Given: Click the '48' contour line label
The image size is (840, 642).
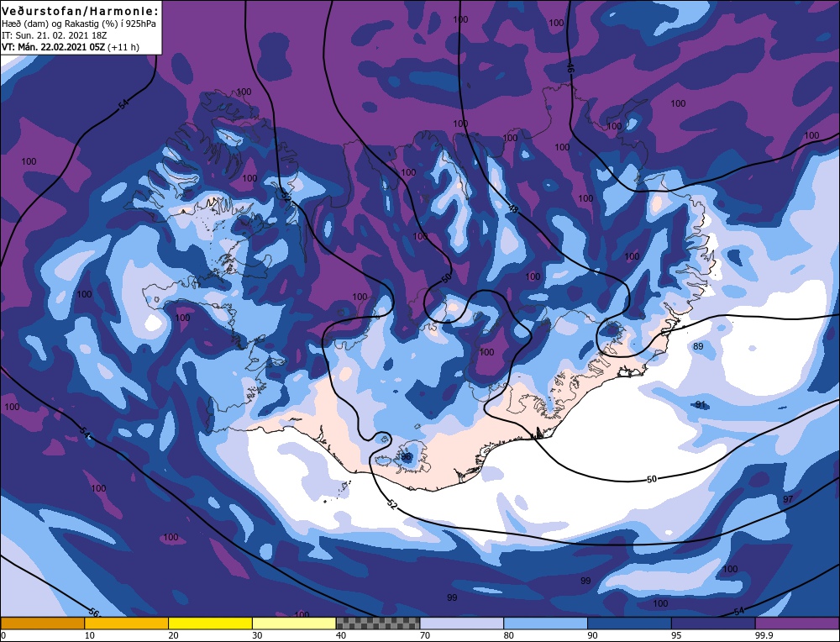Looking at the screenshot, I should pos(513,209).
